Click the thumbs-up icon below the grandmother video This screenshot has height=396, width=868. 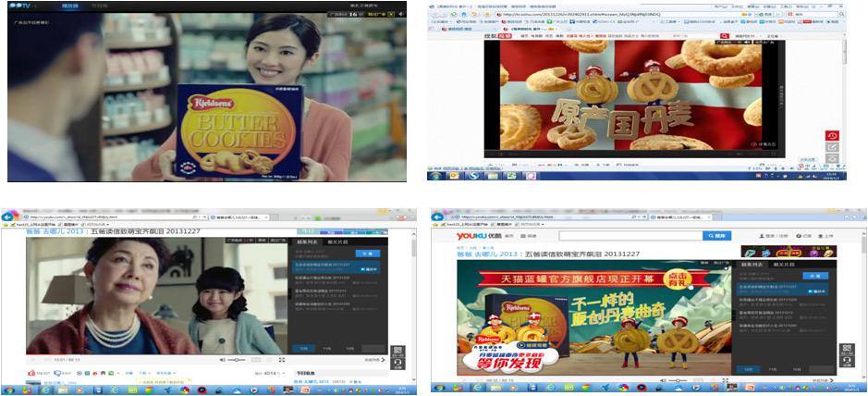[31, 373]
